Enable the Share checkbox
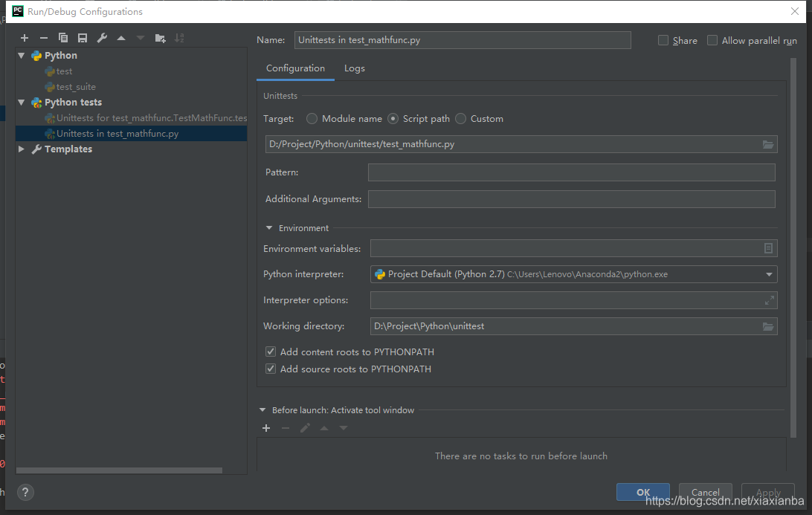This screenshot has height=515, width=812. point(663,40)
